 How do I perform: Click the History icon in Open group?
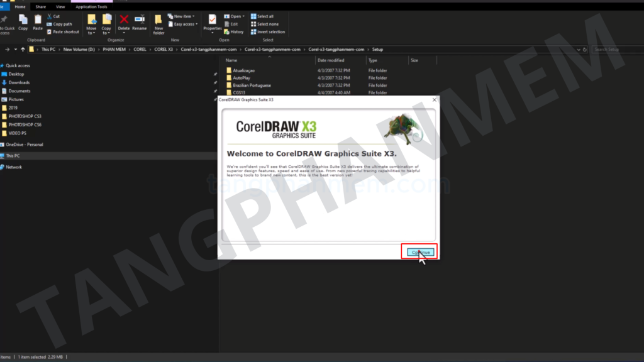233,31
